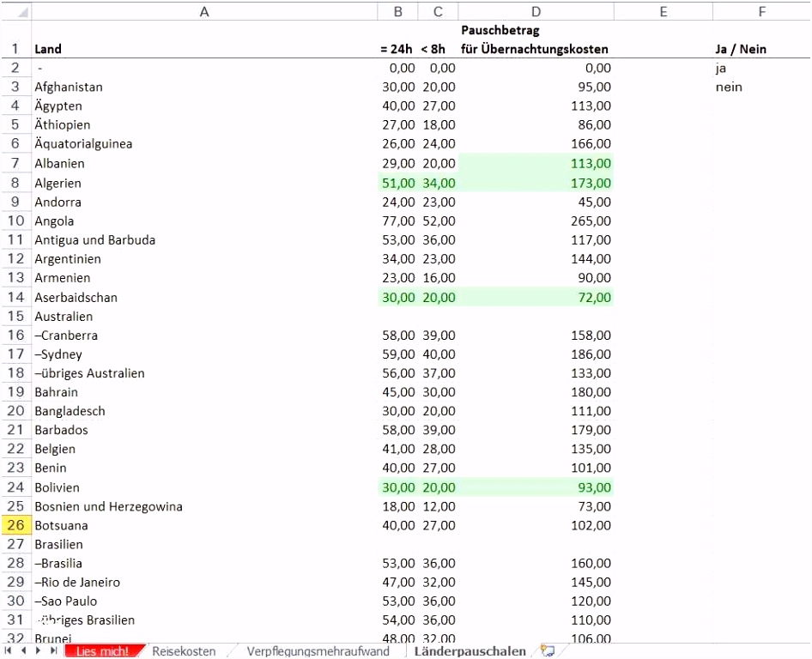Viewport: 812px width, 659px height.
Task: Go to next sheet using navigation arrow
Action: pos(39,650)
